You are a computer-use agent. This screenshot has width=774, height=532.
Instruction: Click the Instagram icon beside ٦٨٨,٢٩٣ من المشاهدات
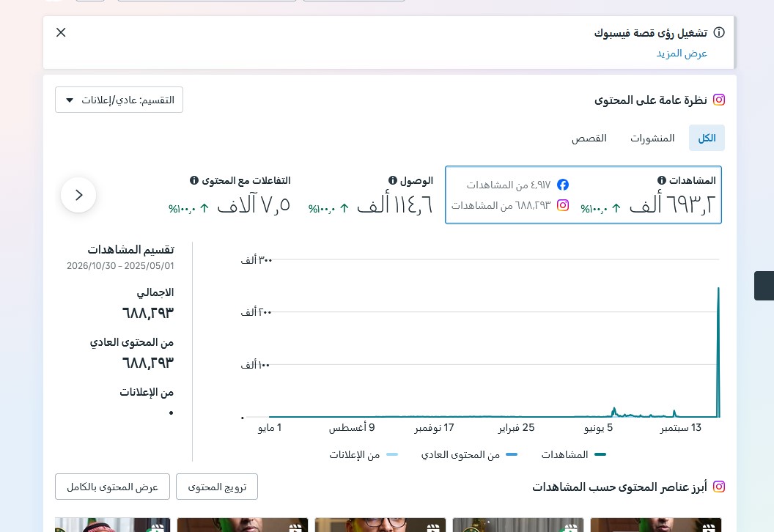[x=563, y=205]
